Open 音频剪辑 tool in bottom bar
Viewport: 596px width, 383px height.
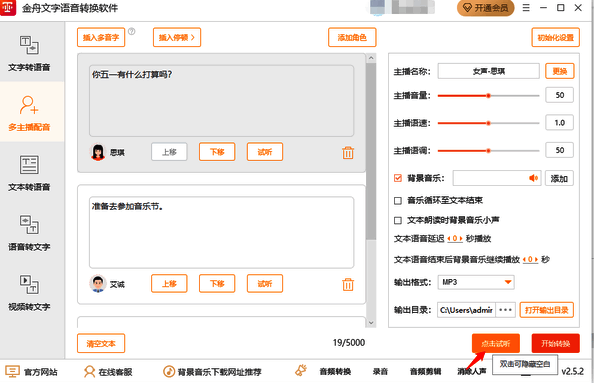425,371
